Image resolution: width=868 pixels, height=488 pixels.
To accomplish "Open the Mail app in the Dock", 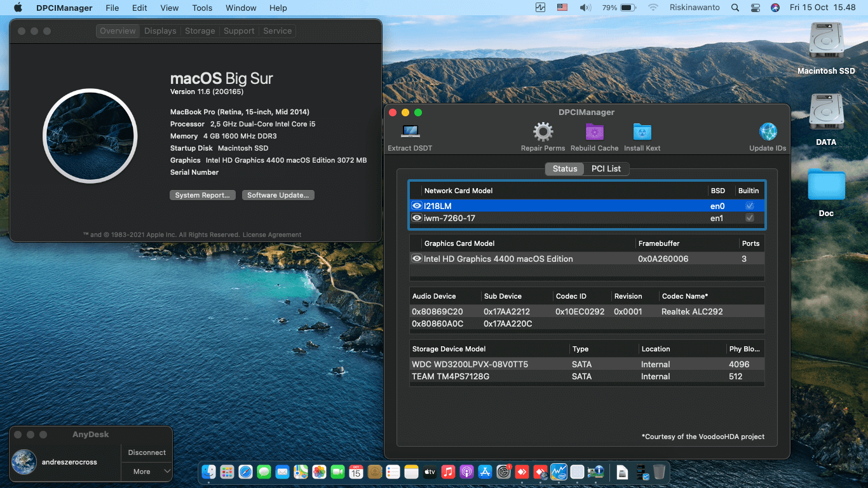I will (x=283, y=471).
